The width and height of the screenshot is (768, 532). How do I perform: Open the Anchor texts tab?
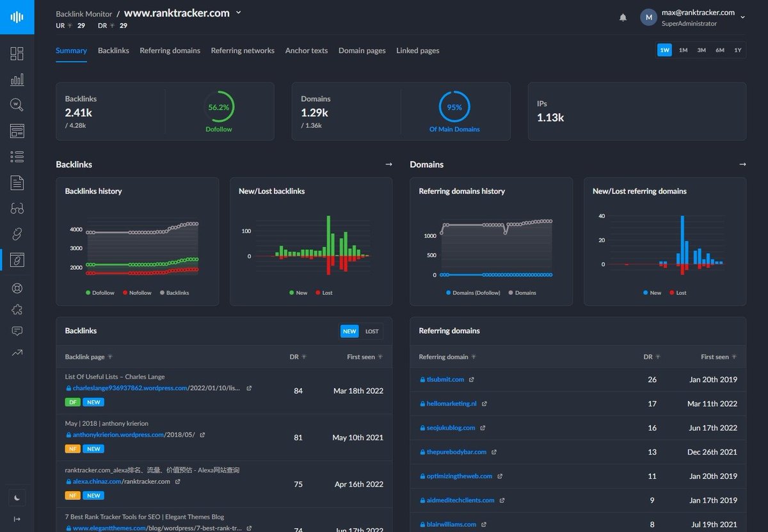point(307,51)
